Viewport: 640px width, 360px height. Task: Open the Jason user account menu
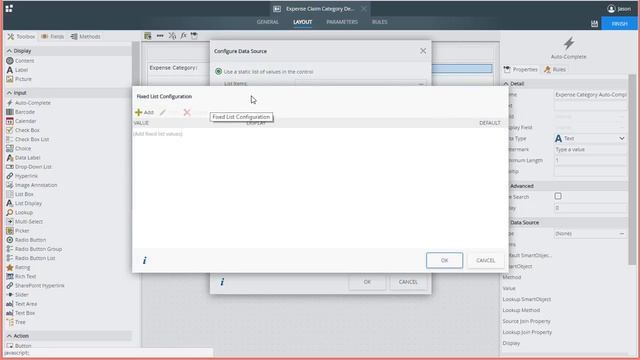coord(619,9)
